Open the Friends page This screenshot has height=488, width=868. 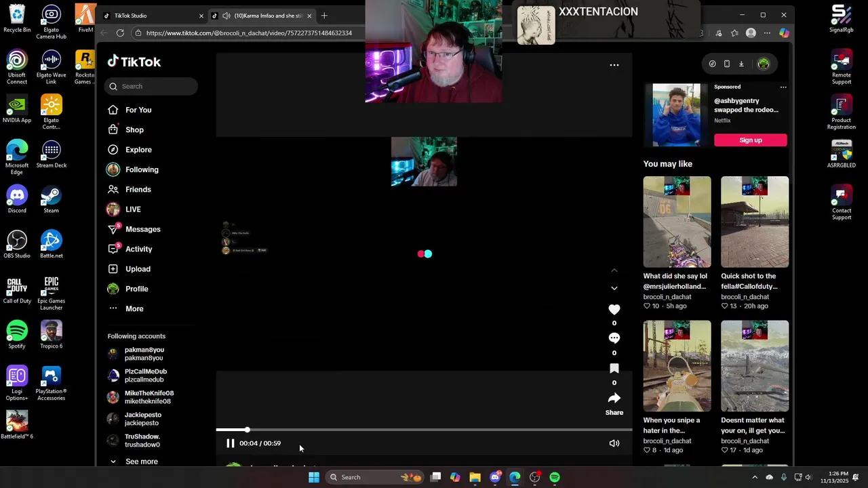tap(138, 189)
